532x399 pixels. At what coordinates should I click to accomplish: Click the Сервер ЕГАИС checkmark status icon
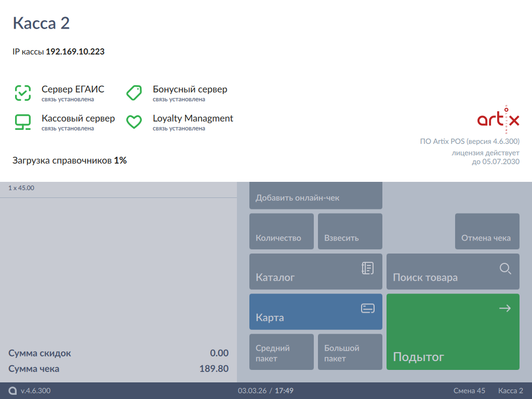[22, 93]
